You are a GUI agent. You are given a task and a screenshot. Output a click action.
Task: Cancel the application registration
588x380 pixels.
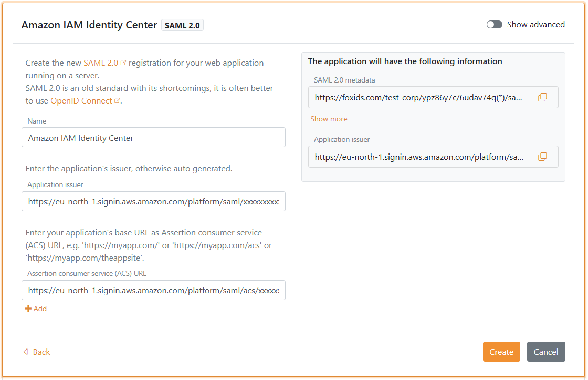point(545,352)
